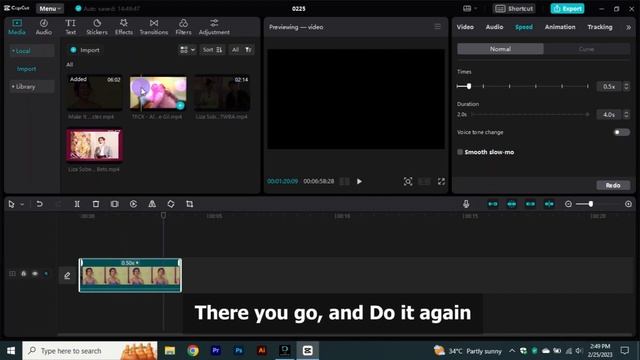Image resolution: width=640 pixels, height=360 pixels.
Task: Click the crop tool icon
Action: [190, 204]
